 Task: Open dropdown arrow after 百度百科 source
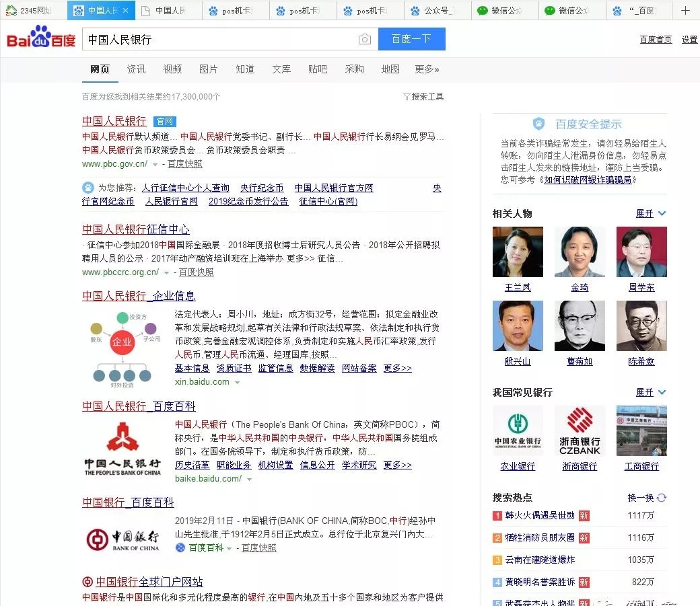pos(229,548)
